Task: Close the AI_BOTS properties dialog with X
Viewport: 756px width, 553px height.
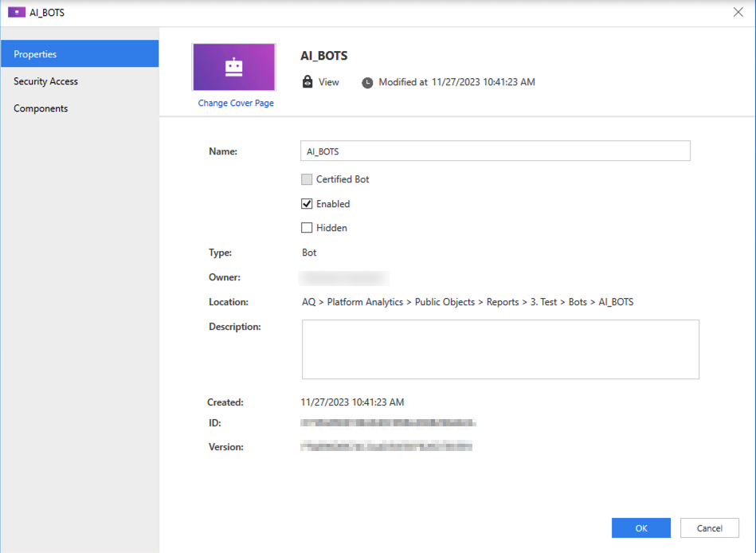Action: [x=738, y=12]
